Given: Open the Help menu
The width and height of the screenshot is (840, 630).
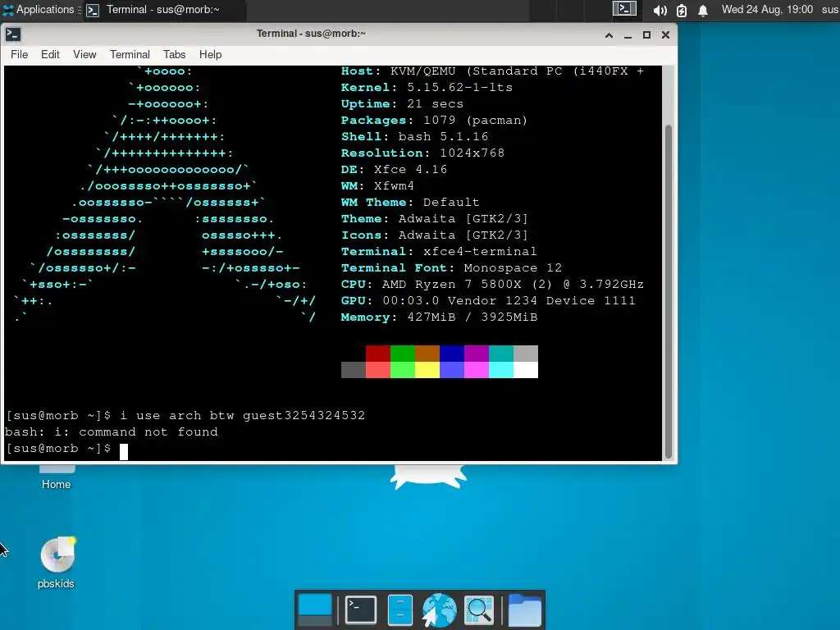Looking at the screenshot, I should tap(210, 55).
